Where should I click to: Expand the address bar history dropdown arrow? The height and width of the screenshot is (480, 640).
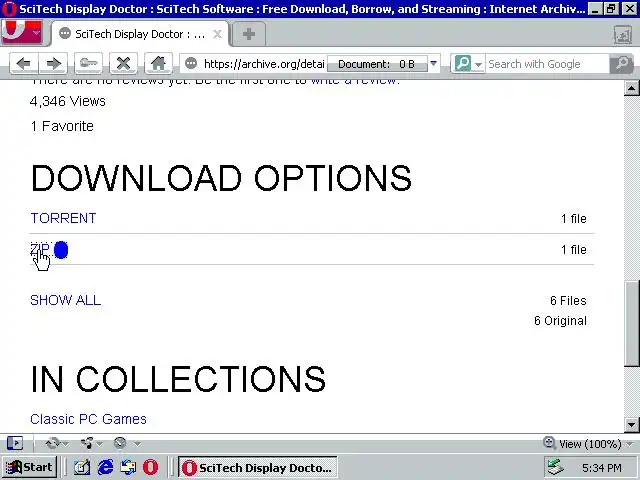click(433, 64)
